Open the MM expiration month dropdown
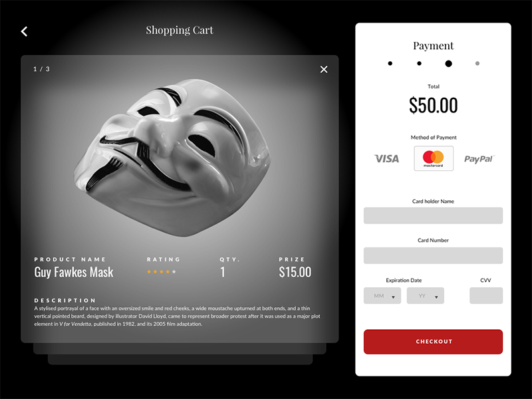The height and width of the screenshot is (399, 532). (382, 295)
